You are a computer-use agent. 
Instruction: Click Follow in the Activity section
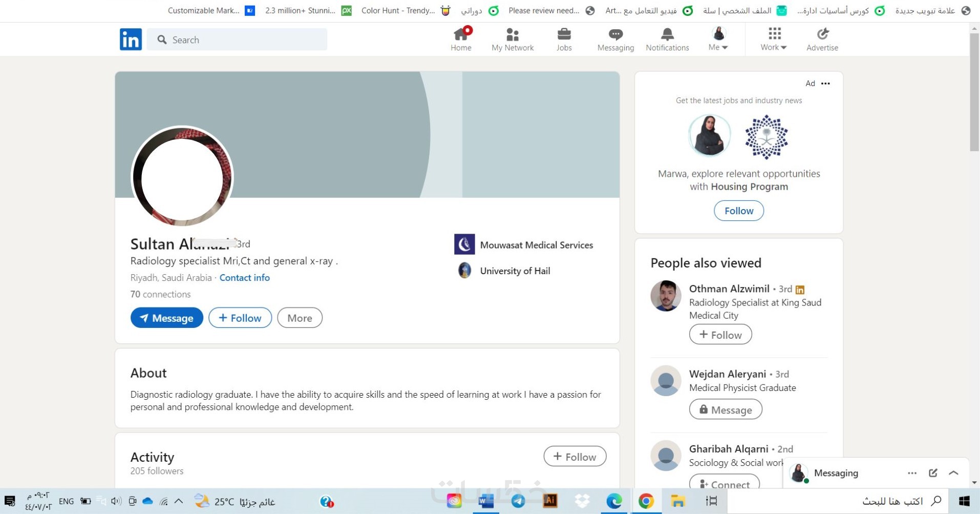[575, 457]
